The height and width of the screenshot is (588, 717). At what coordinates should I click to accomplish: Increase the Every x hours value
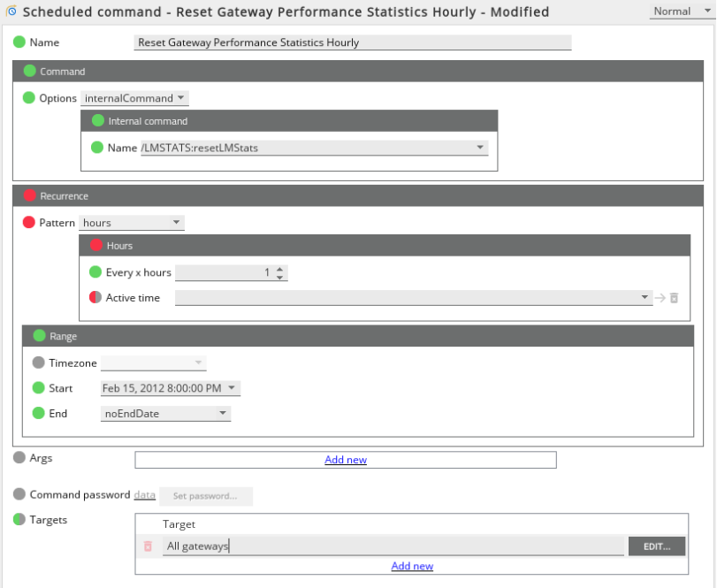pos(280,269)
